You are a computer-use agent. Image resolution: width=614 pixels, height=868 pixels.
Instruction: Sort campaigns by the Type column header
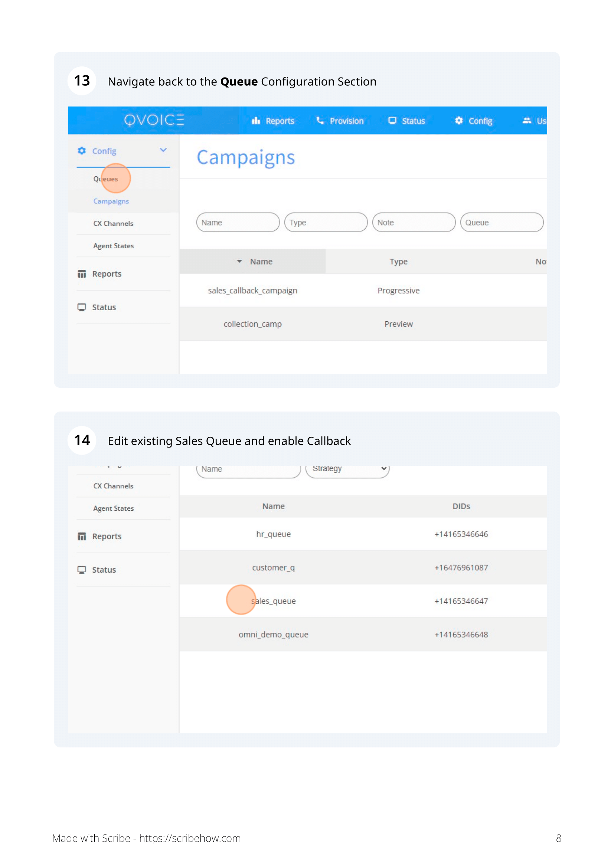coord(398,262)
